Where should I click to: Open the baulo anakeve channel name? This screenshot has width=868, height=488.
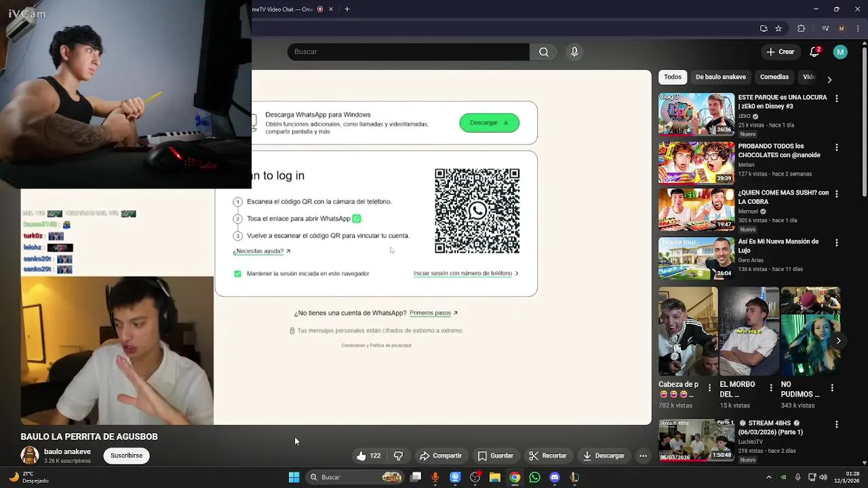(67, 452)
